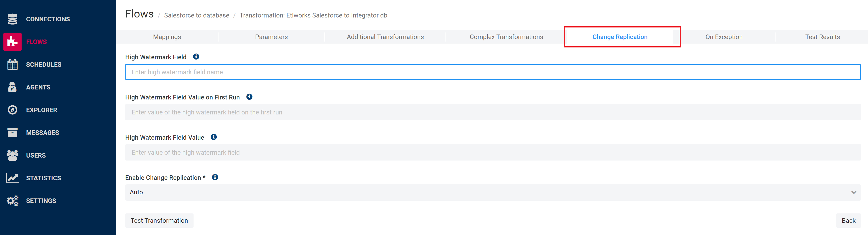Click the first-run watermark value input
Viewport: 868px width, 235px height.
(493, 112)
